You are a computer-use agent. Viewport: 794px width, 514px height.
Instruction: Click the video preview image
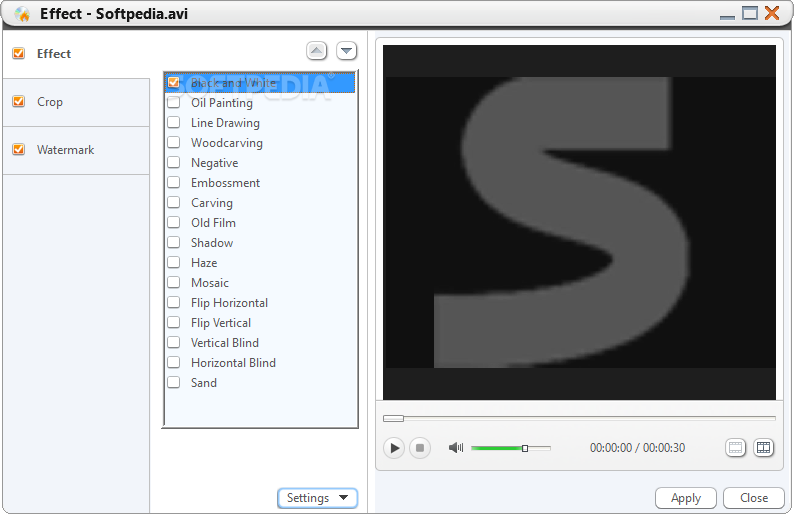click(579, 222)
